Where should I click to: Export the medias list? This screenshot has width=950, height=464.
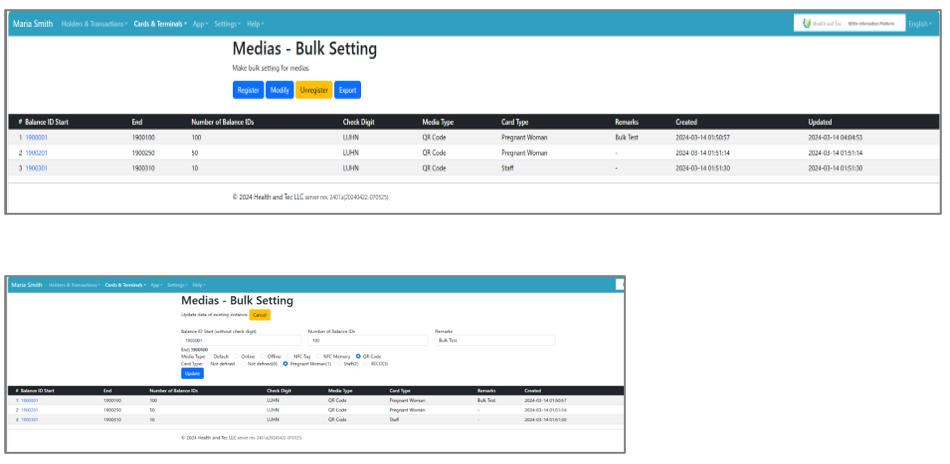(x=347, y=90)
